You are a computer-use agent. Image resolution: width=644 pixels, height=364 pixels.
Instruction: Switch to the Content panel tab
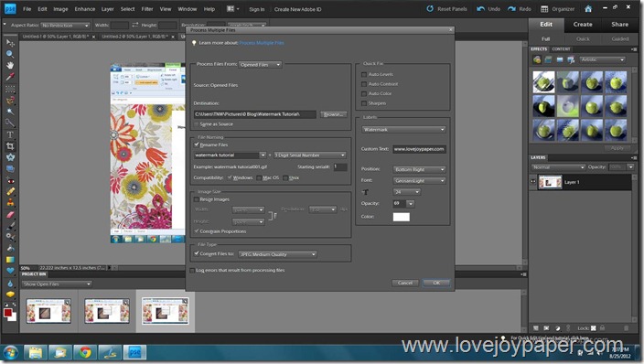point(561,48)
